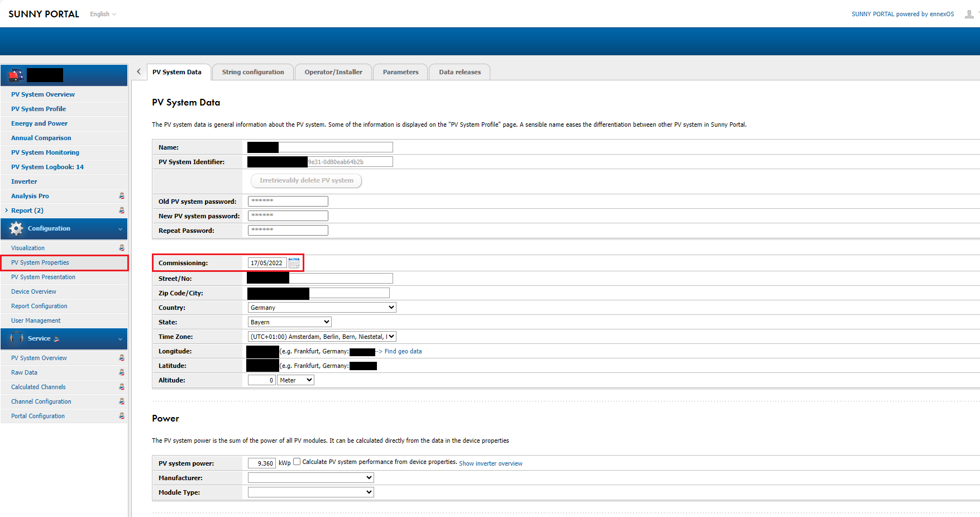Viewport: 980px width, 517px height.
Task: Enable Calculate PV system performance checkbox
Action: click(x=297, y=462)
